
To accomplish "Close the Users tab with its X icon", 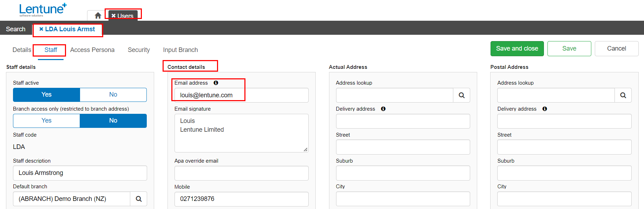I will click(113, 16).
